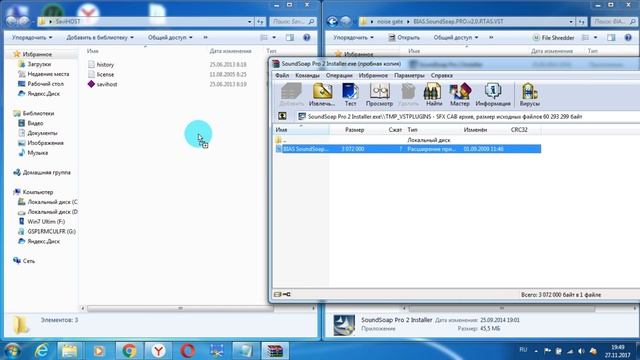
Task: Click the RU language indicator in taskbar
Action: pyautogui.click(x=523, y=350)
